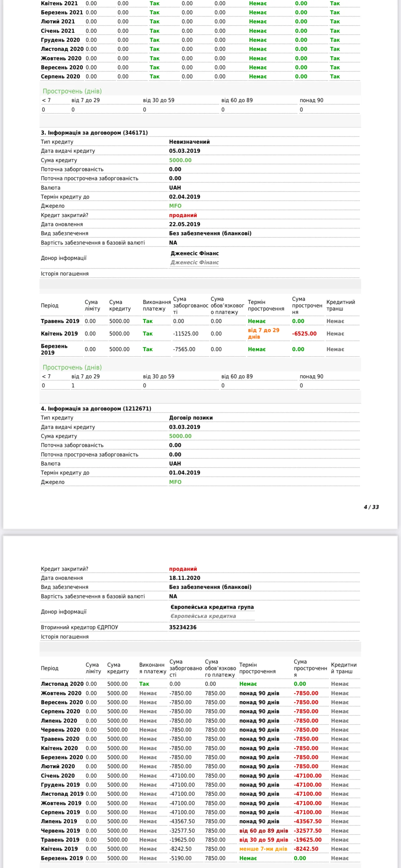Screen dimensions: 401x868
Task: Click the 'менше 7-ми днів' overdue term
Action: 263,849
